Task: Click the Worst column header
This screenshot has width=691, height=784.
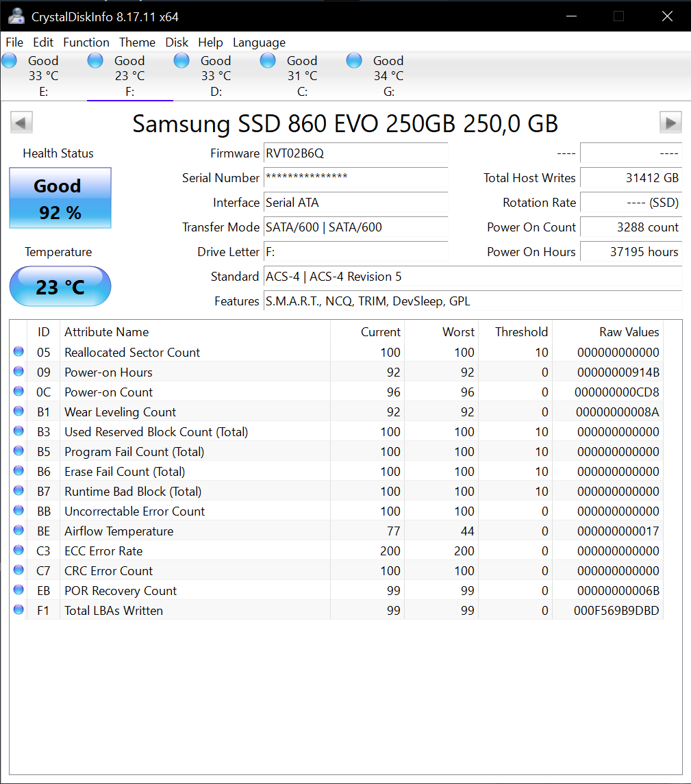Action: pyautogui.click(x=441, y=332)
